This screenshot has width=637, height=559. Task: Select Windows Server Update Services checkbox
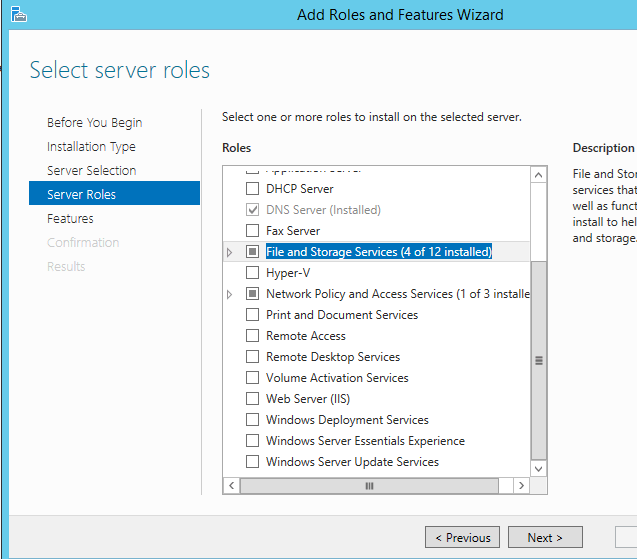point(252,462)
